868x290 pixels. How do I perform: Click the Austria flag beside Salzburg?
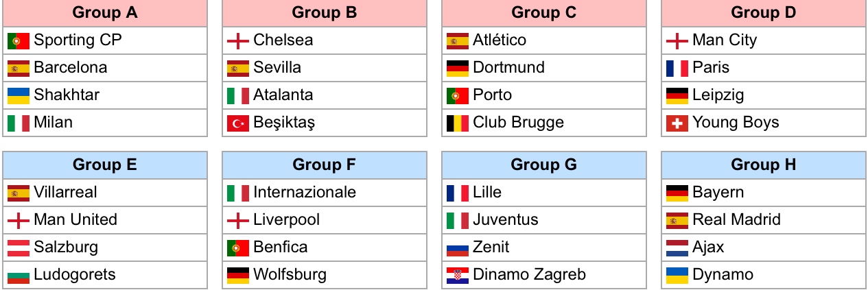click(x=19, y=248)
